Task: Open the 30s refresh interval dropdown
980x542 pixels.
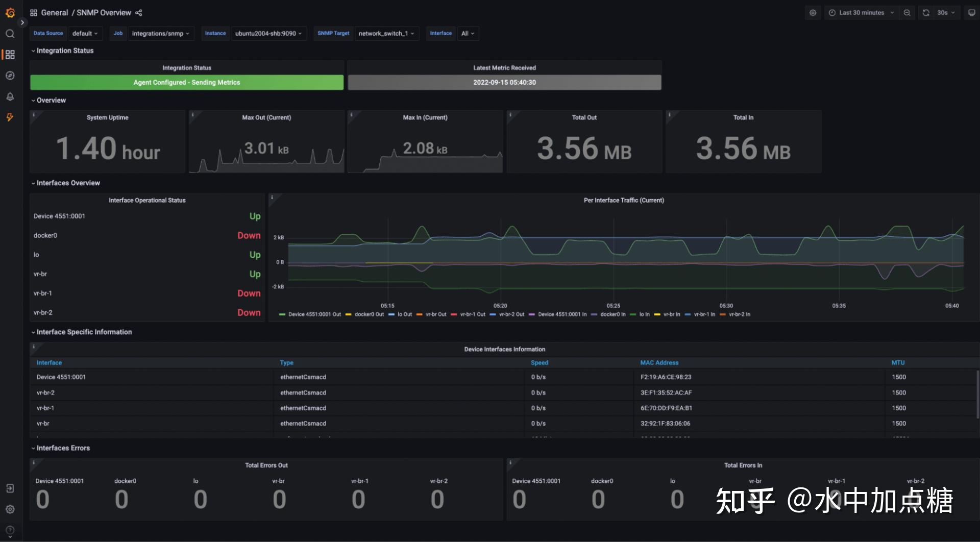Action: (944, 12)
